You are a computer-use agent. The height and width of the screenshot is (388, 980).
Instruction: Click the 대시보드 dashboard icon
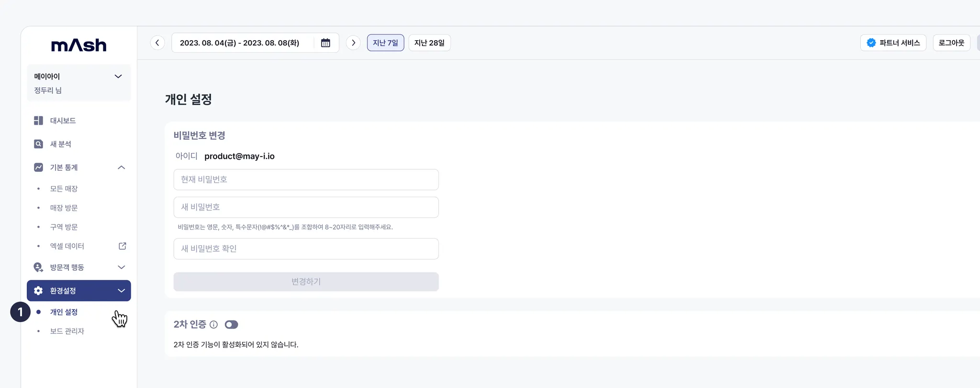pyautogui.click(x=39, y=121)
